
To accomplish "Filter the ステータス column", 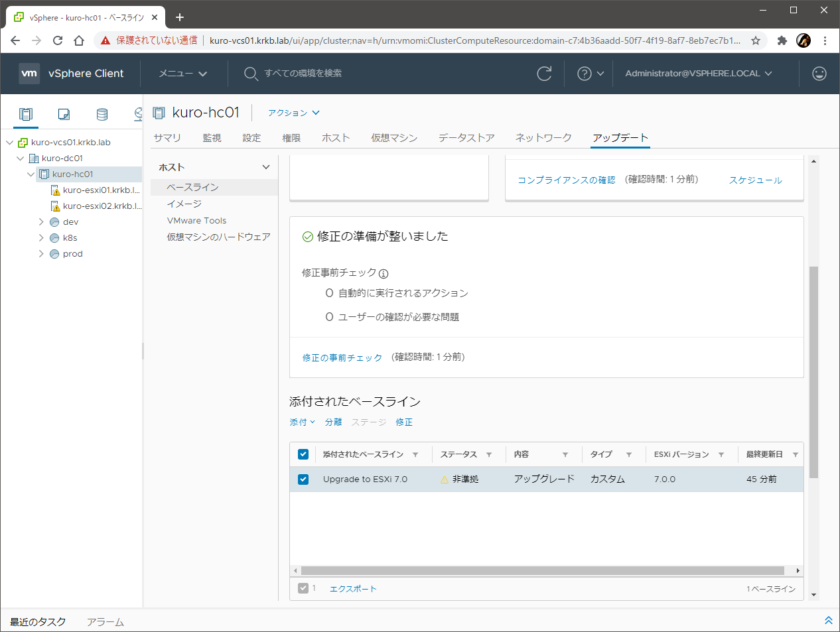I will click(489, 455).
